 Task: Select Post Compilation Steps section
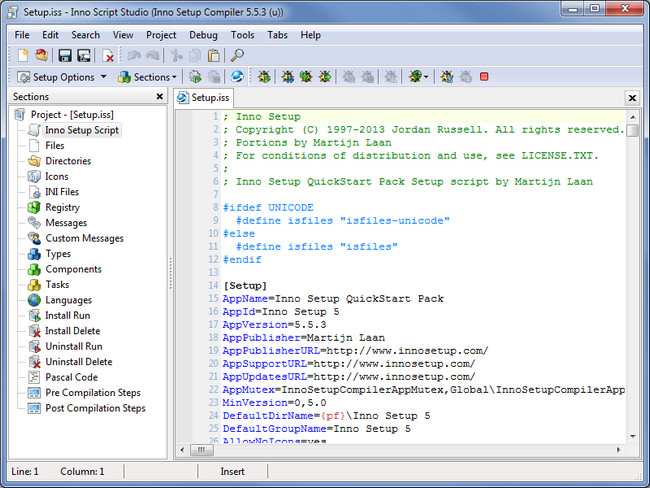point(95,408)
